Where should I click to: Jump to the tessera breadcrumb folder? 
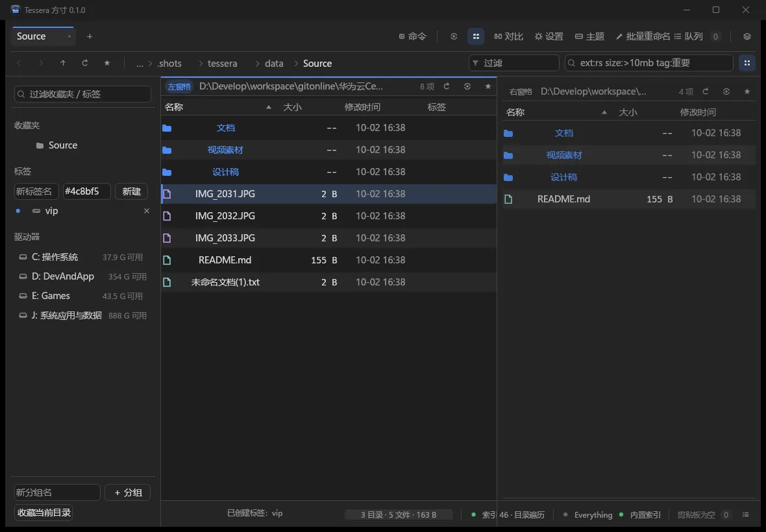222,64
